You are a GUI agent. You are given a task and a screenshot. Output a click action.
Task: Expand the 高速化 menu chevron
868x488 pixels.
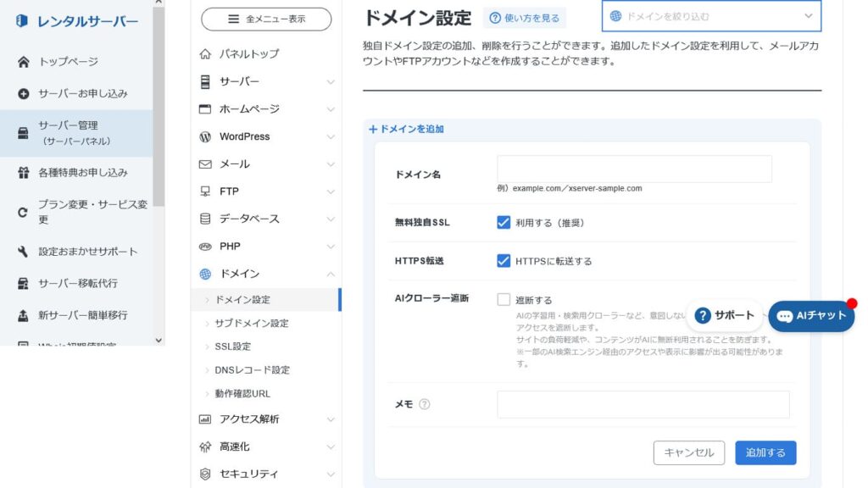click(x=331, y=446)
